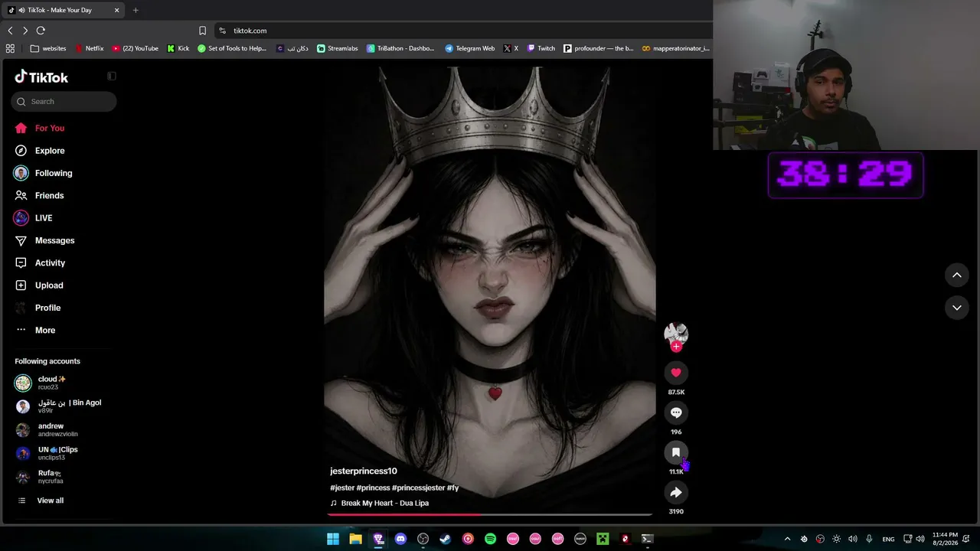
Task: Open Steam from the taskbar
Action: tap(445, 539)
